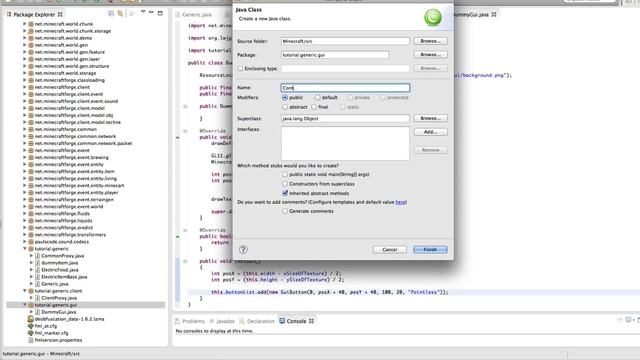Click Browse button for Package
Image resolution: width=640 pixels, height=360 pixels.
coord(431,55)
